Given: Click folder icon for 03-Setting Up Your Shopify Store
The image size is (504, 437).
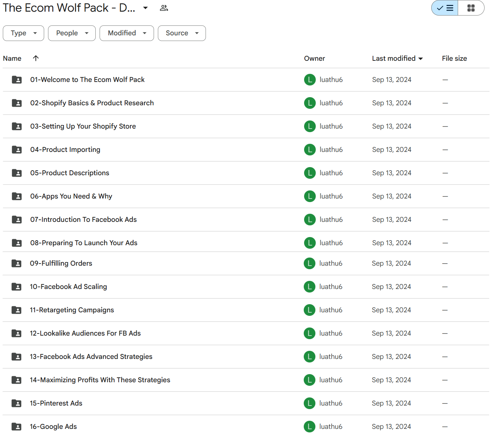Looking at the screenshot, I should pyautogui.click(x=17, y=126).
